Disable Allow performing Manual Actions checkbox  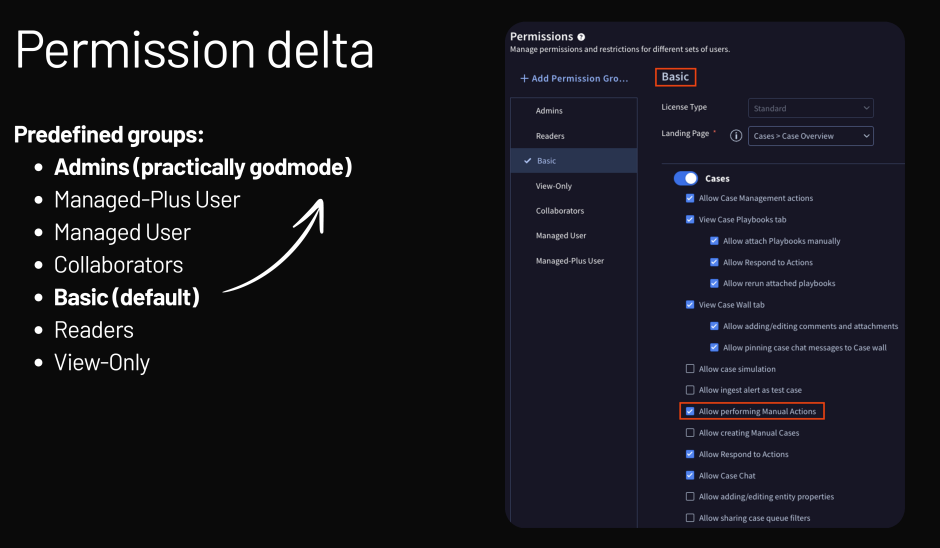(690, 411)
